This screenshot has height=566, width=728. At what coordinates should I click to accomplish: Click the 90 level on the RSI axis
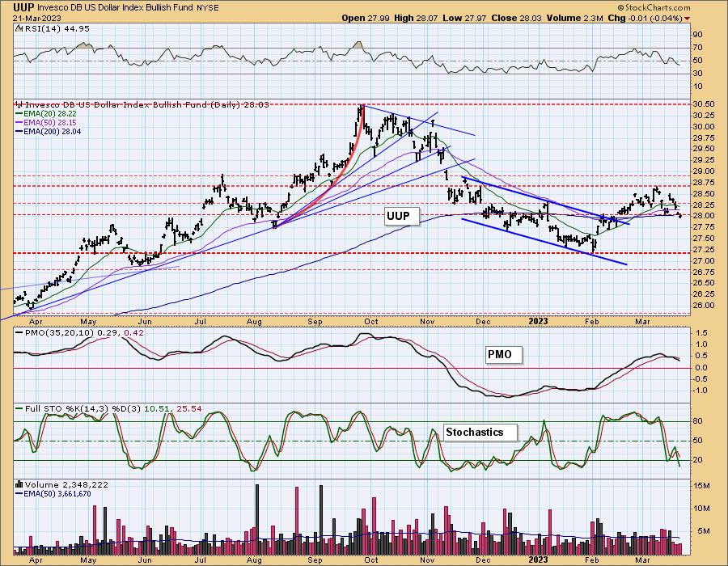[x=697, y=34]
